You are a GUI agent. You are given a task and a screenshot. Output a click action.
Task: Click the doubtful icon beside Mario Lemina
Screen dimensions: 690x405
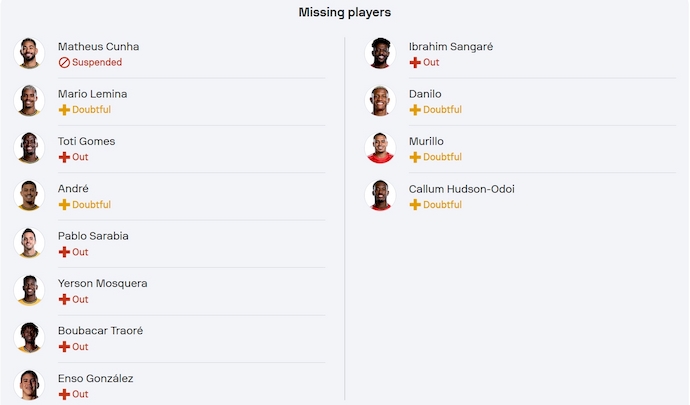pyautogui.click(x=64, y=110)
